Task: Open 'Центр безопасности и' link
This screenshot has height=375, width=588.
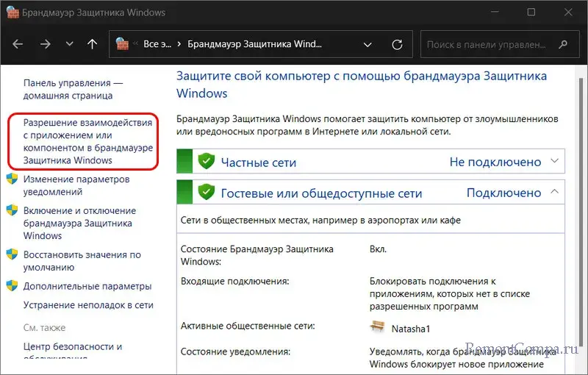Action: tap(73, 346)
